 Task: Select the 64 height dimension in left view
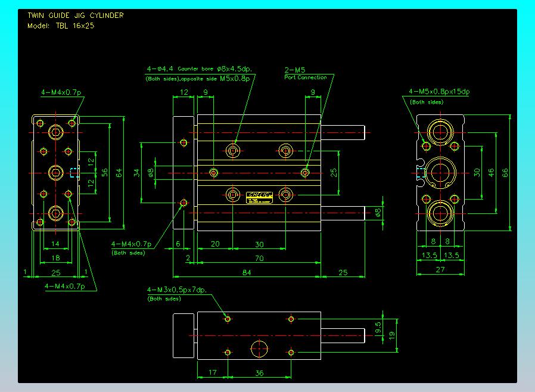119,173
